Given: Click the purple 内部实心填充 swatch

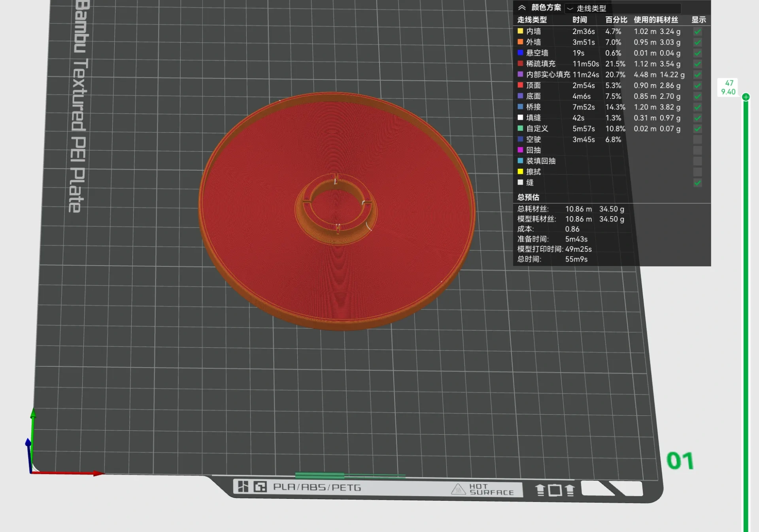Looking at the screenshot, I should tap(520, 74).
